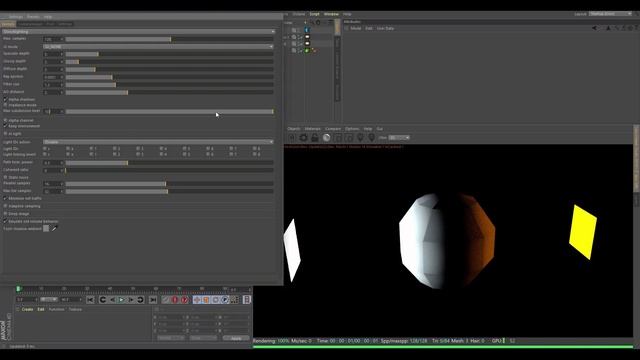The width and height of the screenshot is (640, 360).
Task: Toggle rotation keyframe icon
Action: click(216, 300)
